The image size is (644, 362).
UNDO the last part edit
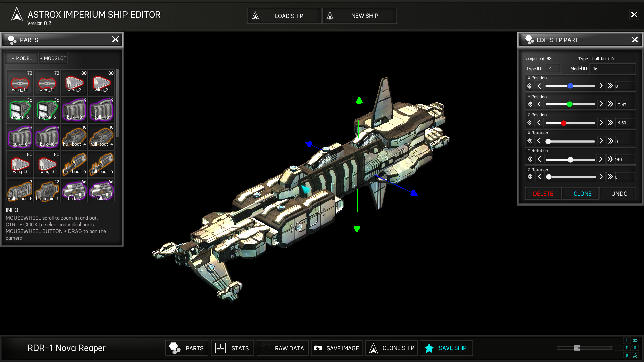(618, 193)
